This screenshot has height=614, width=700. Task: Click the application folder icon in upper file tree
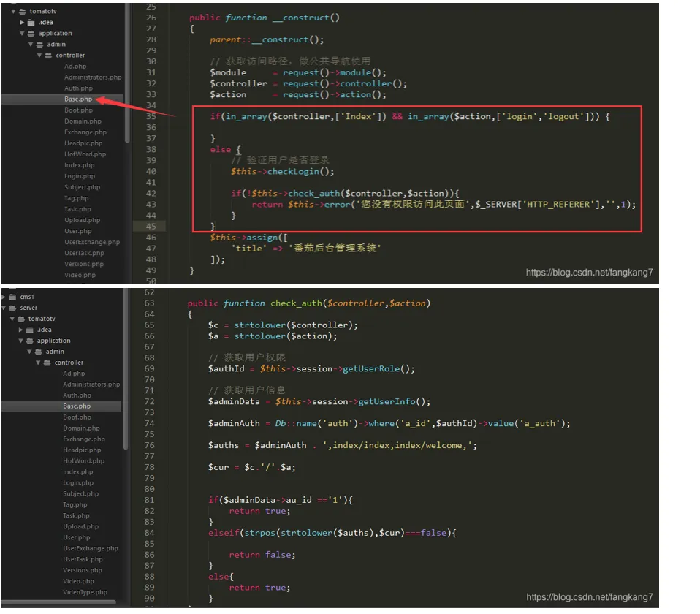[31, 34]
